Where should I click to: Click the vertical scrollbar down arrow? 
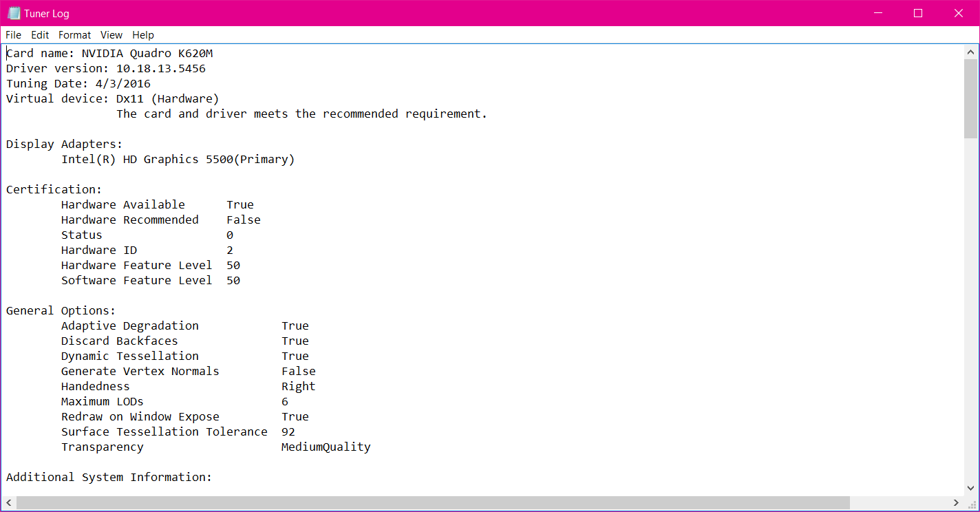tap(970, 487)
